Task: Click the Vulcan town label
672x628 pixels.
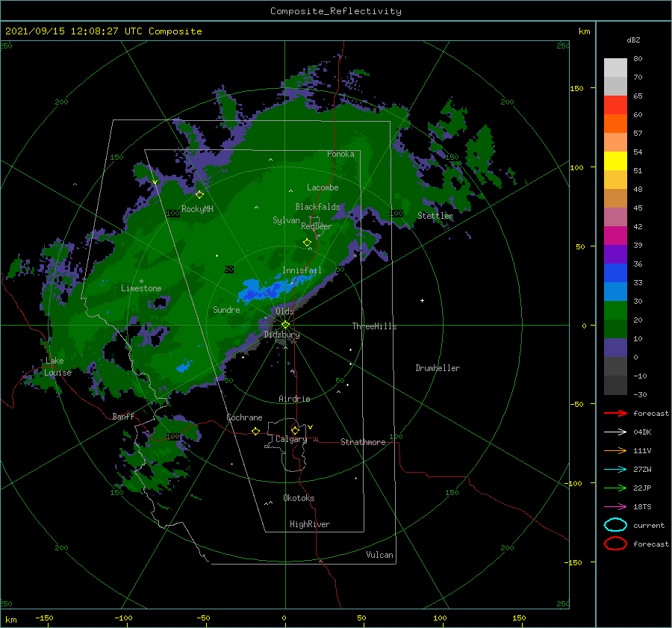Action: 380,555
